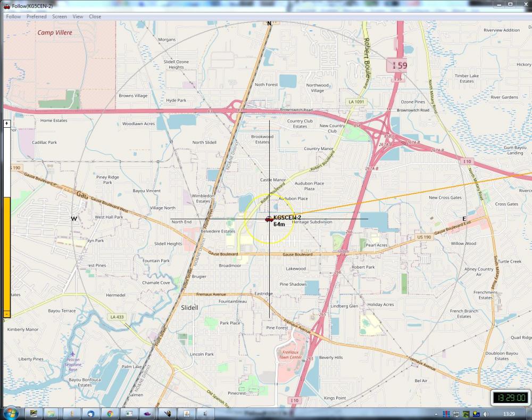Viewport: 532px width, 420px height.
Task: Click the KG5CEN-2 red car station icon
Action: 269,219
